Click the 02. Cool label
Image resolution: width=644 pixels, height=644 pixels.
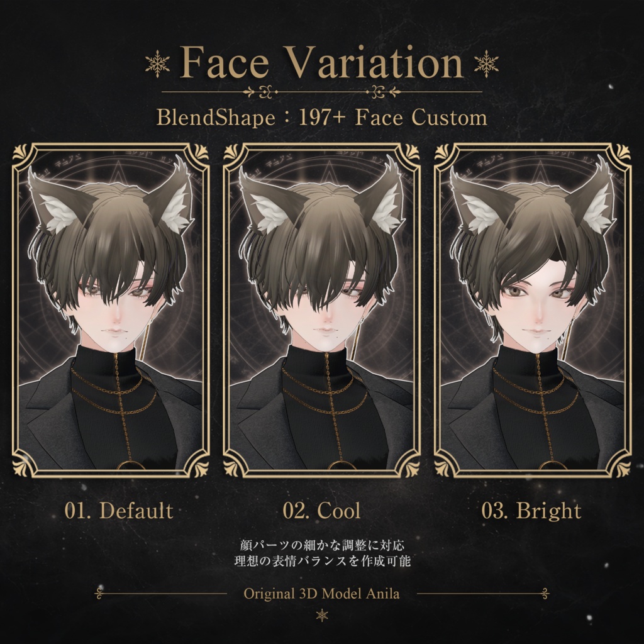[321, 511]
